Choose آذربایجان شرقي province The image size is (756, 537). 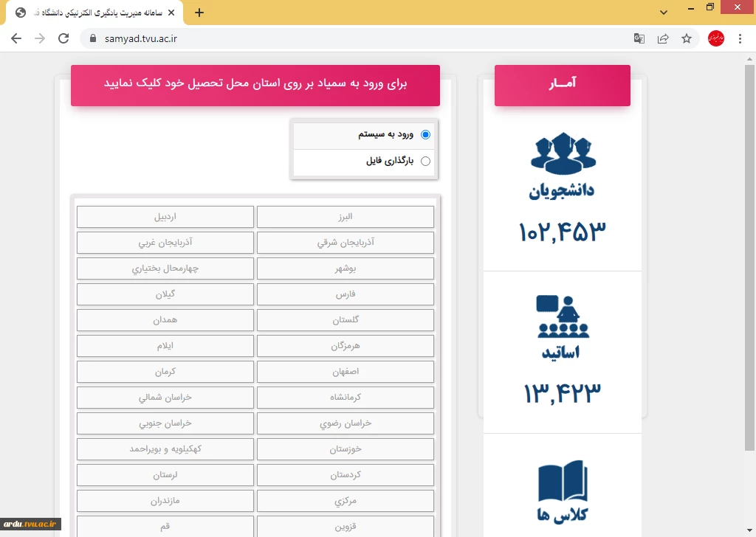coord(346,243)
